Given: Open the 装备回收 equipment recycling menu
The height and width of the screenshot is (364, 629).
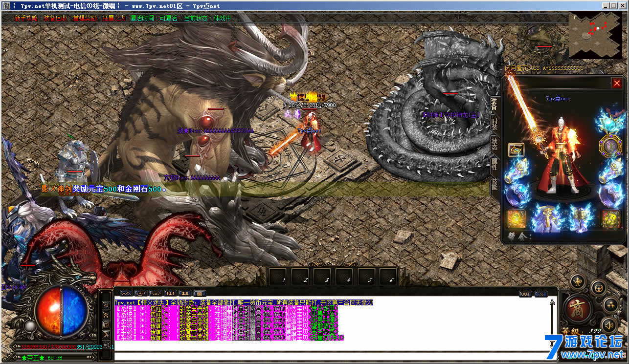Looking at the screenshot, I should (x=55, y=18).
